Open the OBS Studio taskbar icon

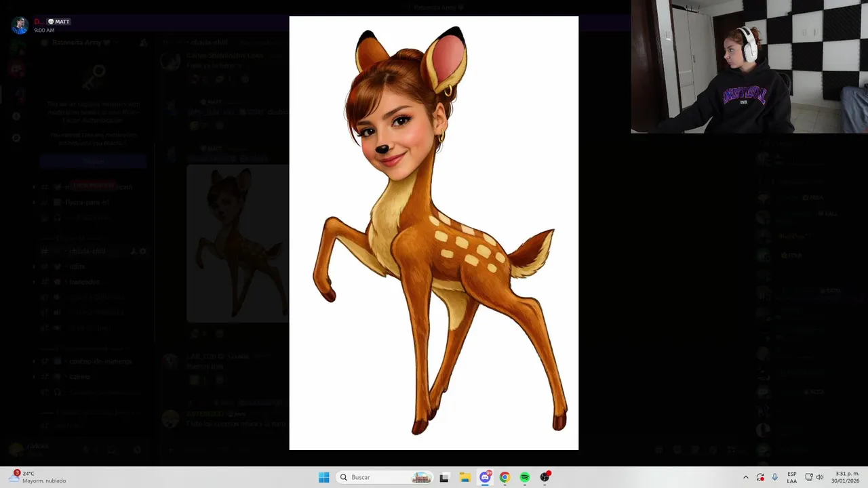545,477
